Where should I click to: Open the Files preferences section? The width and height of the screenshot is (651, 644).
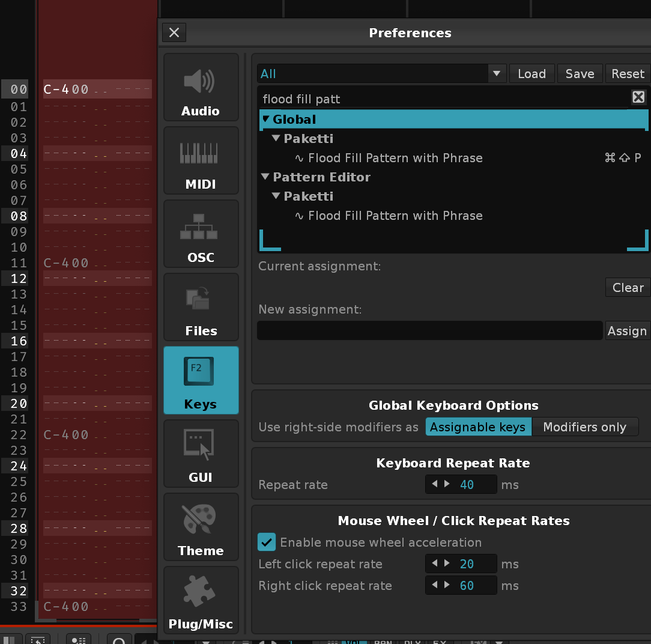(x=201, y=308)
